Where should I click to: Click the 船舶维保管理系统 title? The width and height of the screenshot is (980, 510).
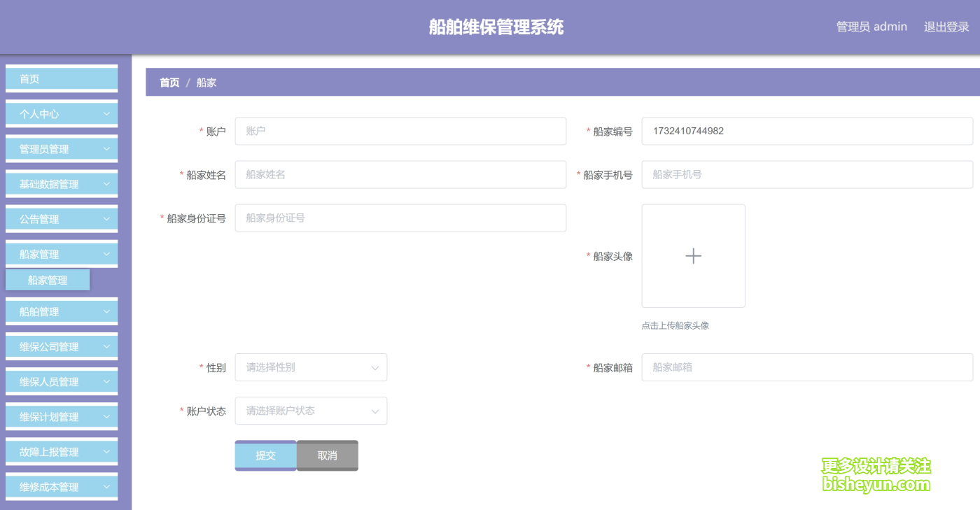click(496, 27)
